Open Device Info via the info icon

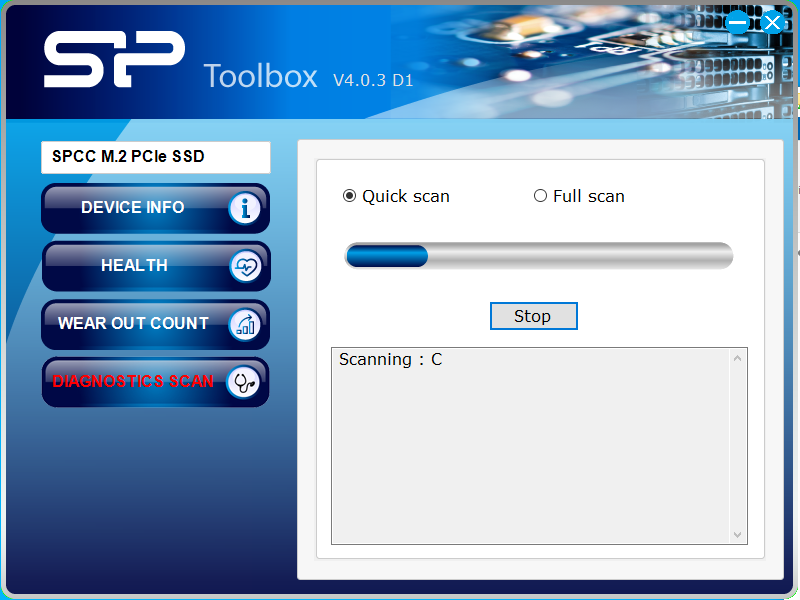[245, 208]
